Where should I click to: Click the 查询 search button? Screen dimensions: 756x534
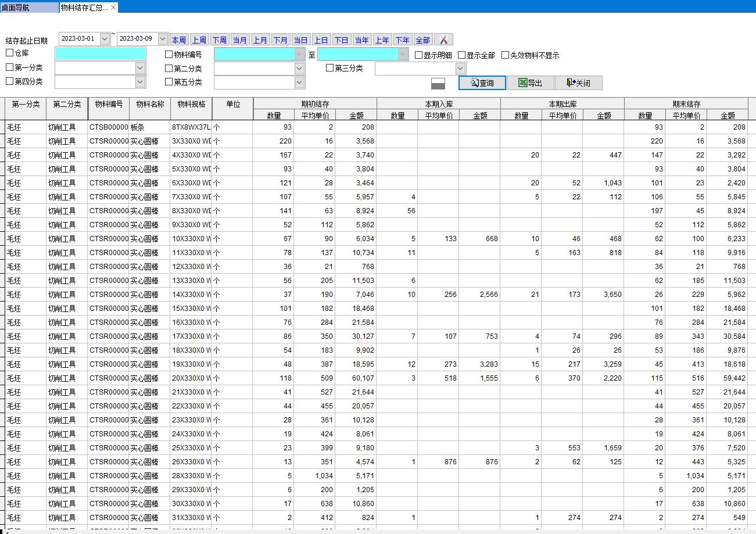(482, 83)
